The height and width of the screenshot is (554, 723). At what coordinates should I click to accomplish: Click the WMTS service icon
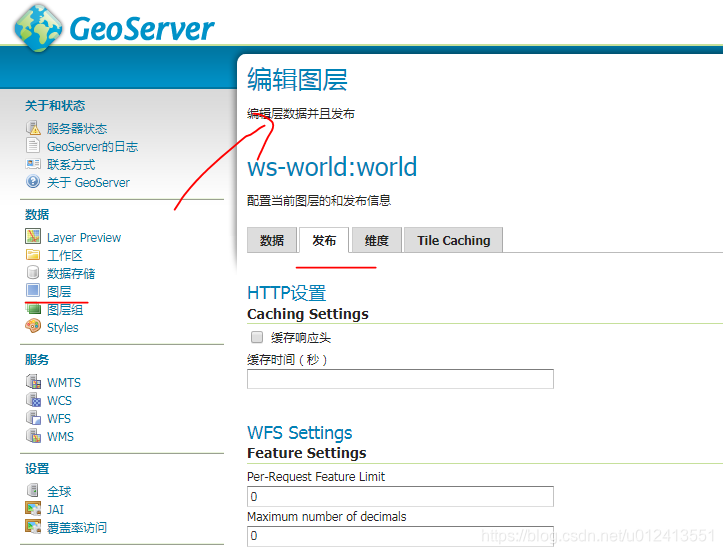(x=33, y=381)
